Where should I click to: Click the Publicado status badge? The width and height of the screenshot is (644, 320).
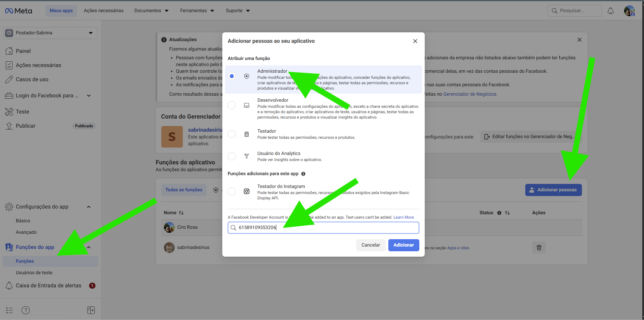click(84, 126)
